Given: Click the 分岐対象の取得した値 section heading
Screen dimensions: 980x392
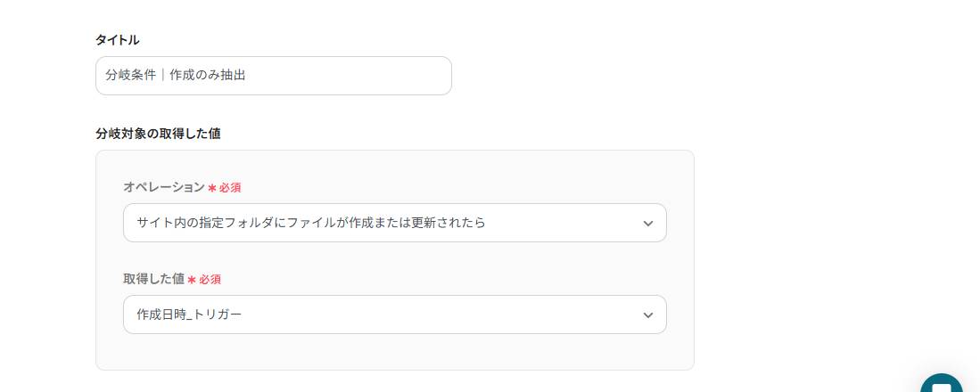Looking at the screenshot, I should [158, 134].
